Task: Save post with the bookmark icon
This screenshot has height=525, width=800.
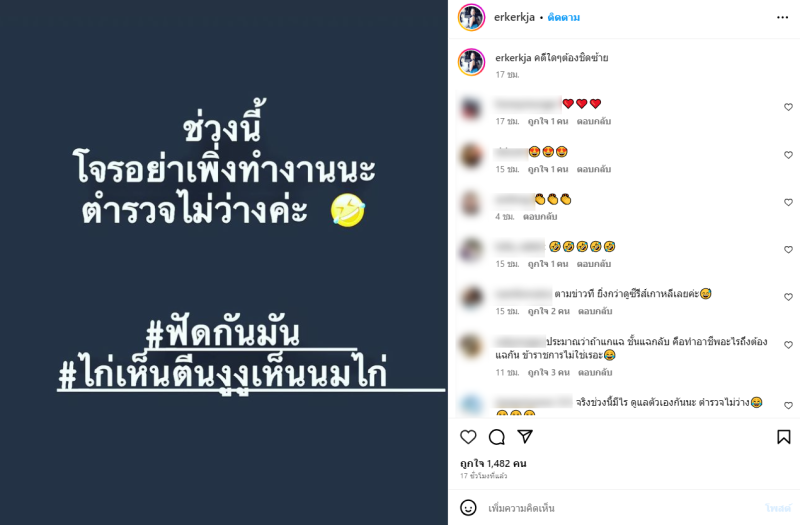Action: pyautogui.click(x=784, y=437)
